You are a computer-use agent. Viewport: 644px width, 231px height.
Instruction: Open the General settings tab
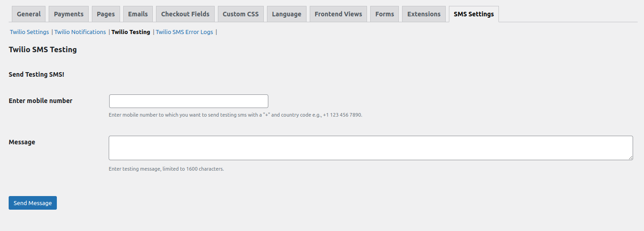[29, 14]
